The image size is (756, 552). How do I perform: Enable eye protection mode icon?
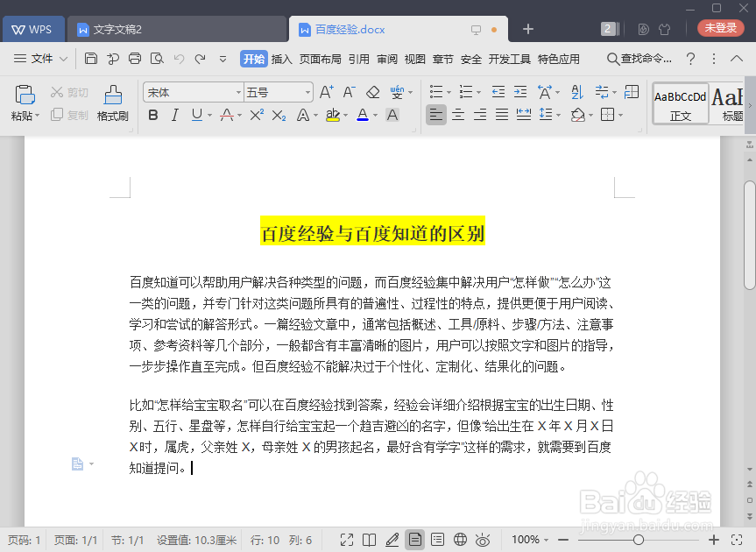483,540
